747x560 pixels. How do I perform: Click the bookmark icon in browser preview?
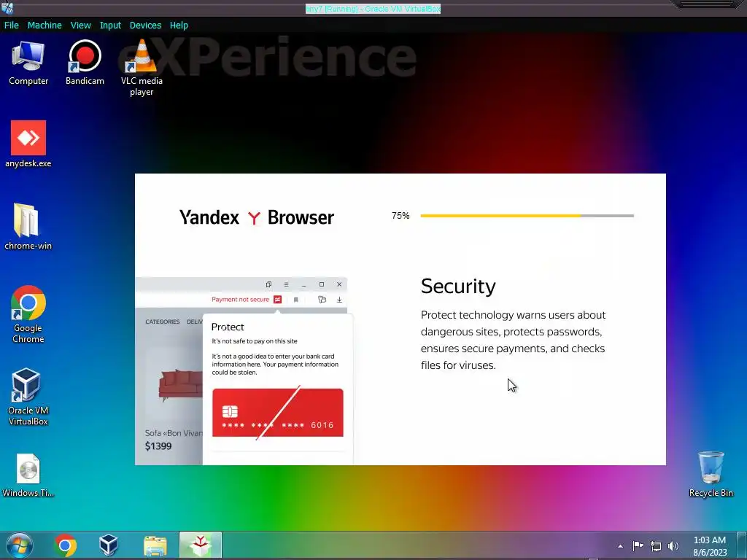click(x=296, y=300)
